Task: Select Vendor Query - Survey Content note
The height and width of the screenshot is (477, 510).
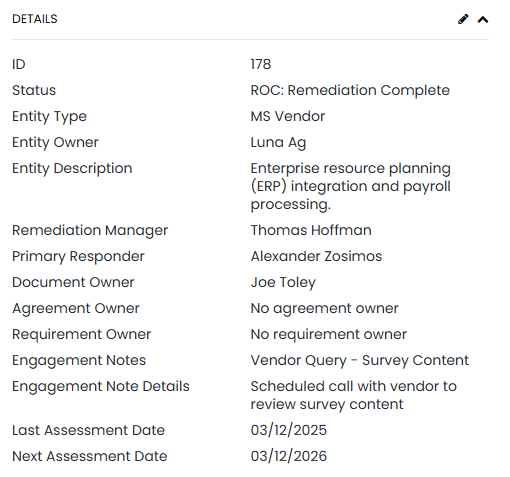Action: 360,360
